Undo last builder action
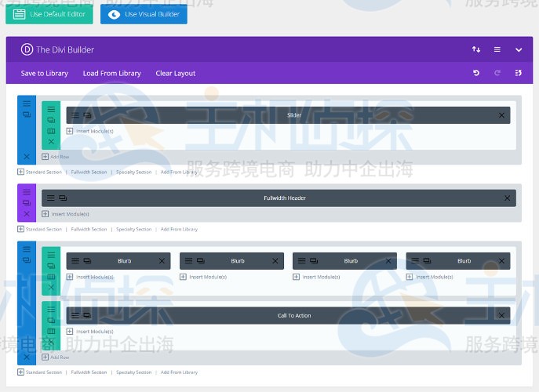539x392 pixels. coord(476,73)
